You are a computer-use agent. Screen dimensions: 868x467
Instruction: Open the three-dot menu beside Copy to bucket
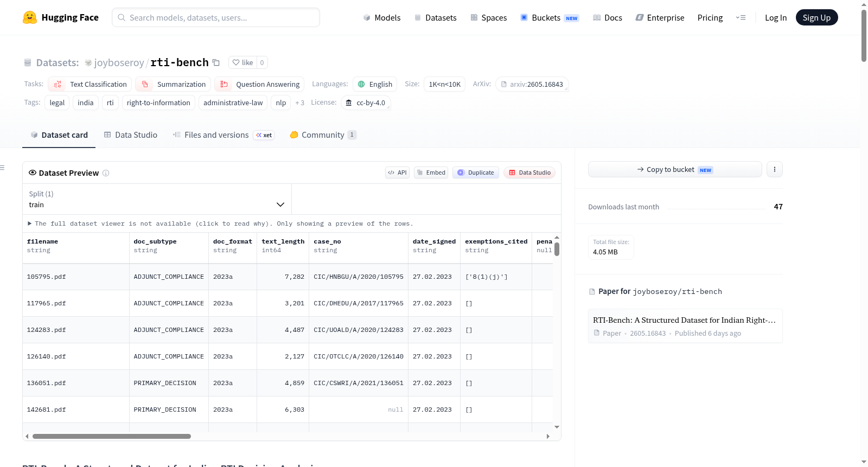tap(774, 169)
